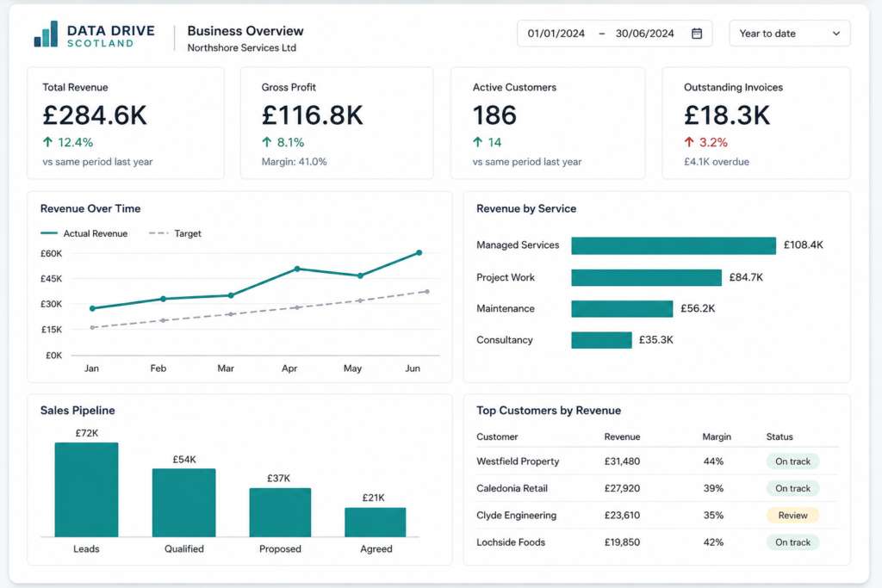Image resolution: width=882 pixels, height=588 pixels.
Task: Toggle the Target legend item
Action: pos(175,233)
